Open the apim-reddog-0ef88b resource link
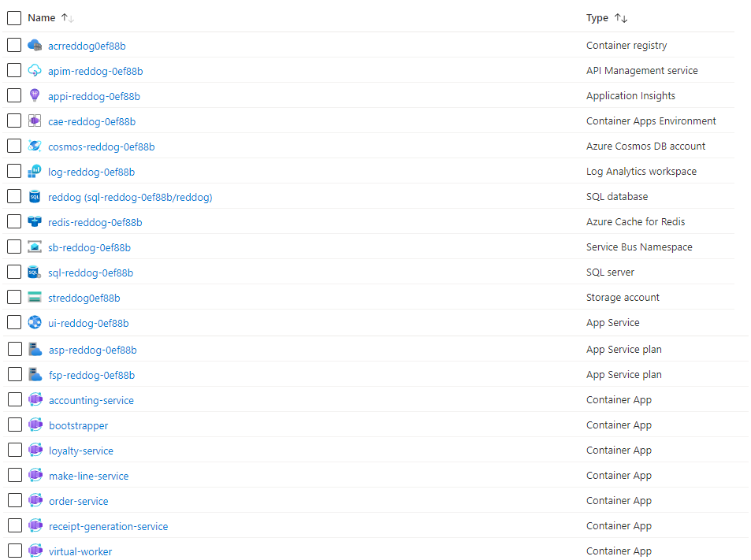 point(95,72)
